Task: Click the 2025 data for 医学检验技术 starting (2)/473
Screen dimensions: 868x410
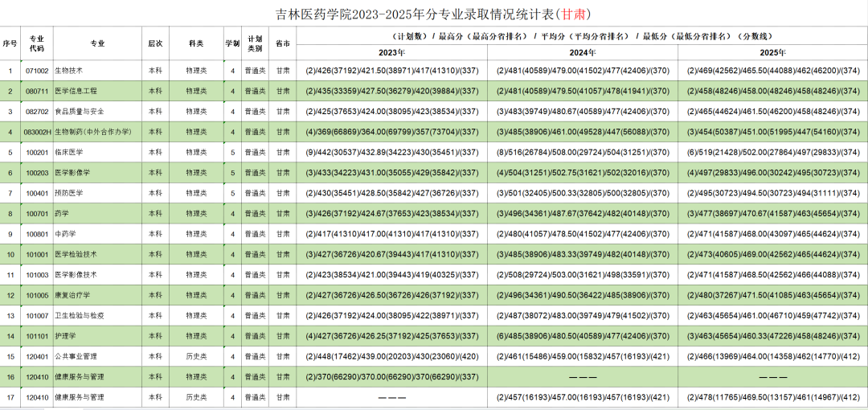Action: 773,254
